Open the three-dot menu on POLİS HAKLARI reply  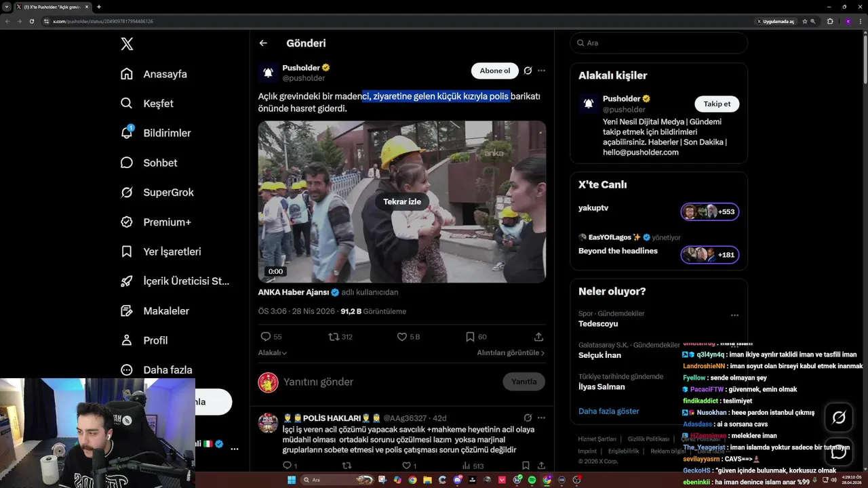pos(541,418)
